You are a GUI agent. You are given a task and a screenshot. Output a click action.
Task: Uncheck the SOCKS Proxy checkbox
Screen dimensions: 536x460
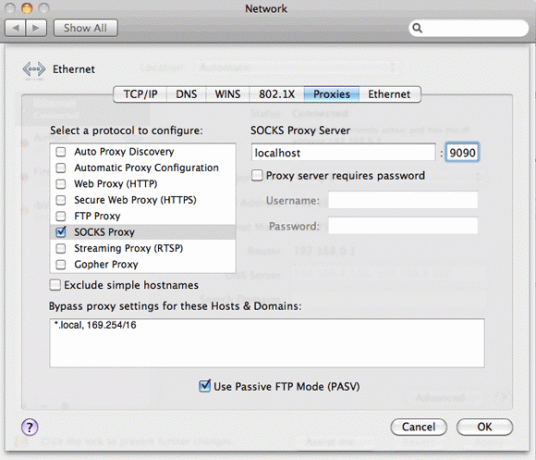click(x=61, y=232)
